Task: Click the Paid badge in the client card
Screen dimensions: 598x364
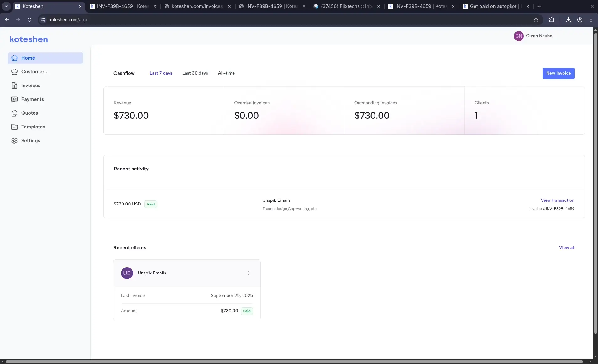Action: click(x=247, y=311)
